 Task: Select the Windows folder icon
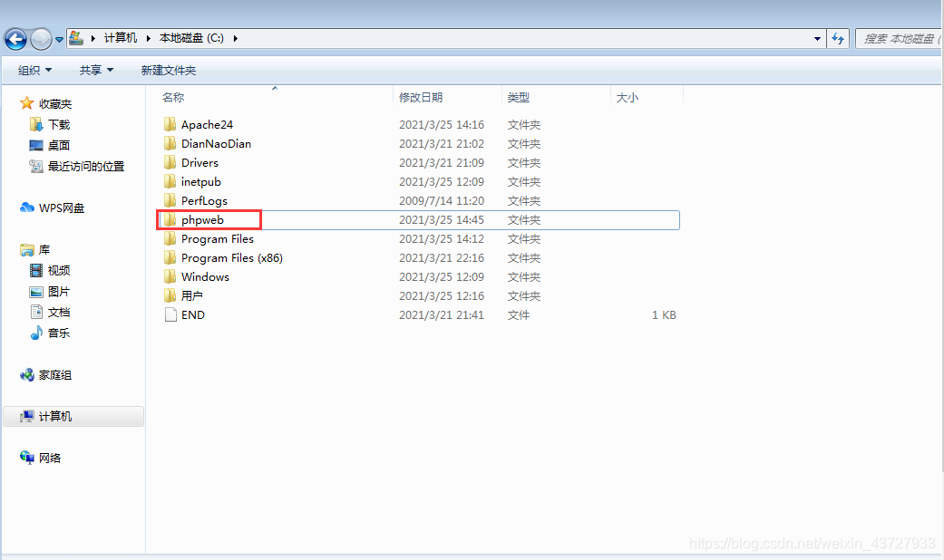[170, 276]
